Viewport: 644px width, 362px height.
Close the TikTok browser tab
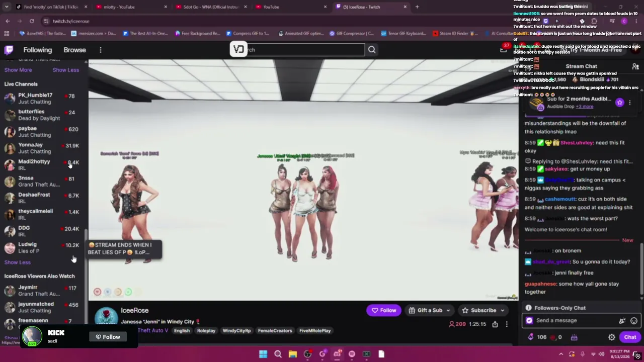pos(86,7)
